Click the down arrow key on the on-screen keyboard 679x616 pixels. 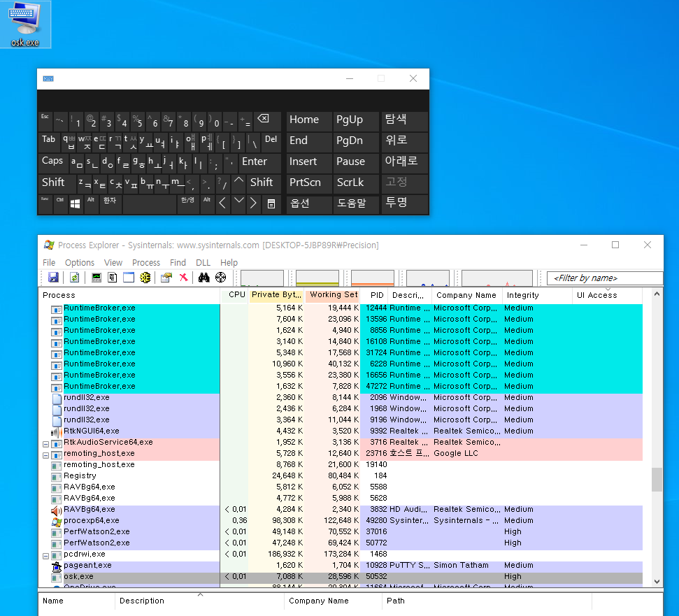(238, 201)
